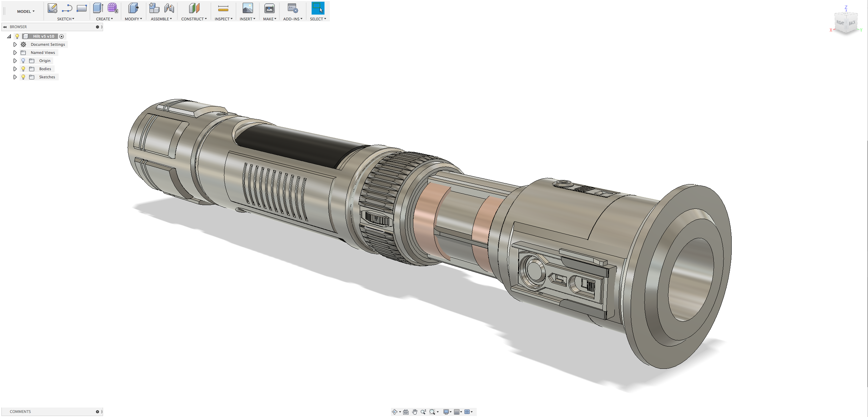
Task: Open the ADD-INS menu
Action: pos(293,19)
